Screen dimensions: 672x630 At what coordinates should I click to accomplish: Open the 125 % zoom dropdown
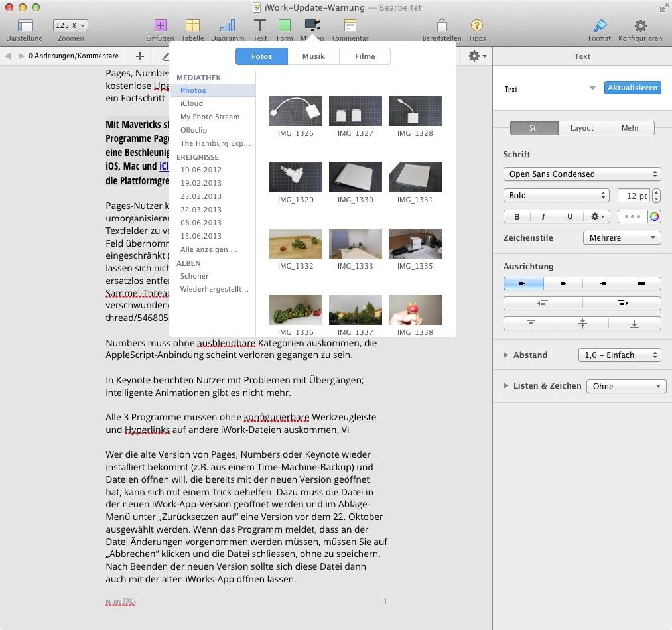click(71, 25)
